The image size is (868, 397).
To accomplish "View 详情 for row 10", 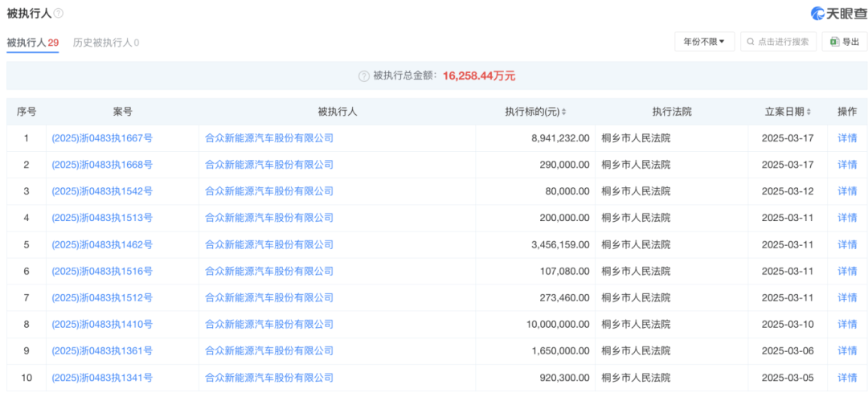I will point(847,378).
